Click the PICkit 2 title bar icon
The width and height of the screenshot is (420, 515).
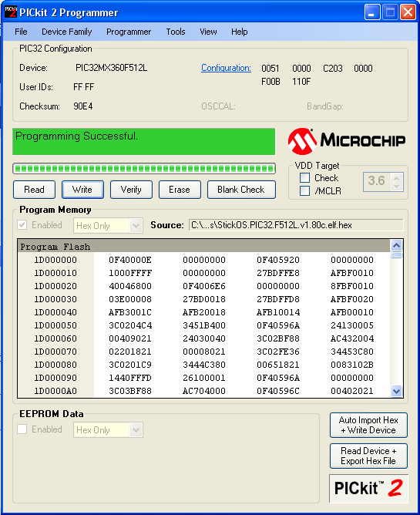[x=11, y=12]
